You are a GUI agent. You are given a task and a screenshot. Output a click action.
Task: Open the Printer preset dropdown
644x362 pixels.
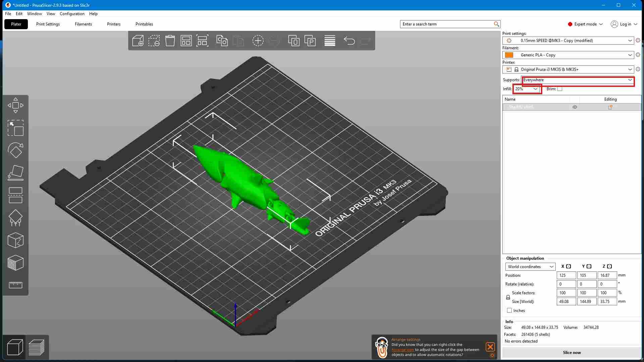tap(568, 69)
